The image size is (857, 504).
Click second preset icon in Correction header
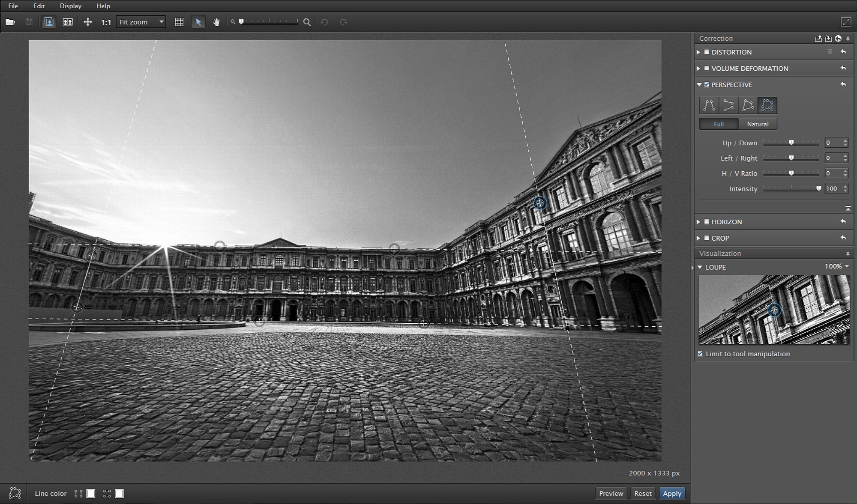coord(828,39)
